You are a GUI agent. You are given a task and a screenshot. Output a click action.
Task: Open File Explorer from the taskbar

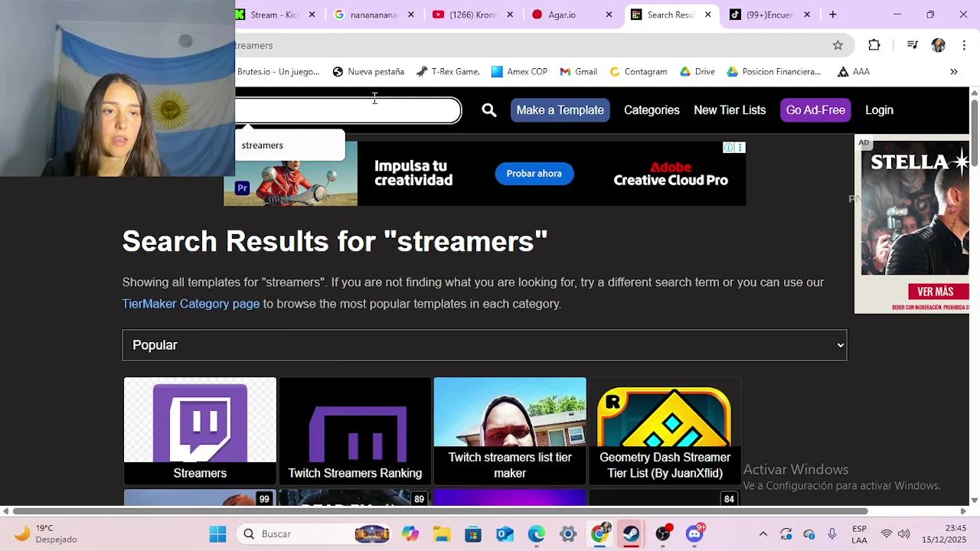[x=442, y=533]
